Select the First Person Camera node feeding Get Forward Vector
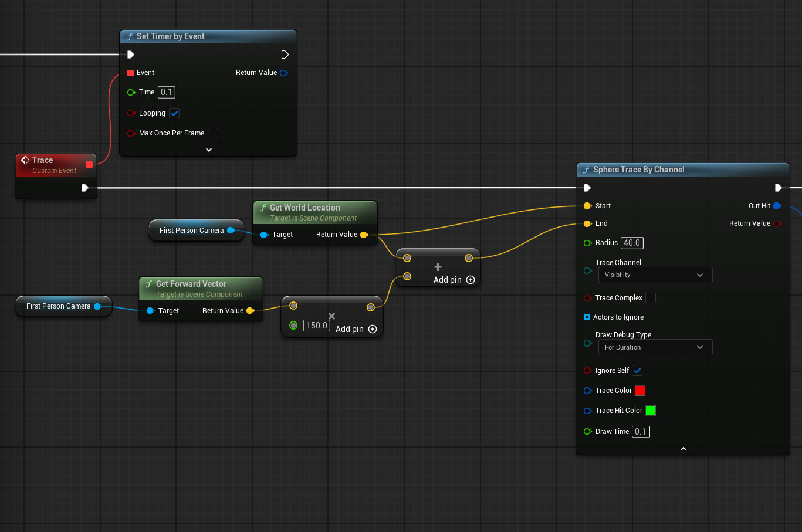The height and width of the screenshot is (532, 802). tap(63, 306)
